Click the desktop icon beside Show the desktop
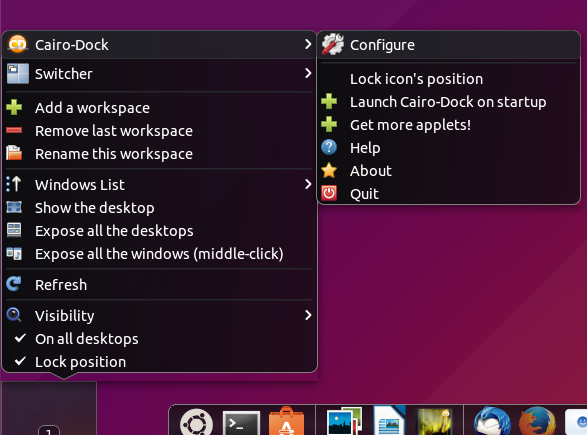Image resolution: width=587 pixels, height=435 pixels. [x=14, y=207]
